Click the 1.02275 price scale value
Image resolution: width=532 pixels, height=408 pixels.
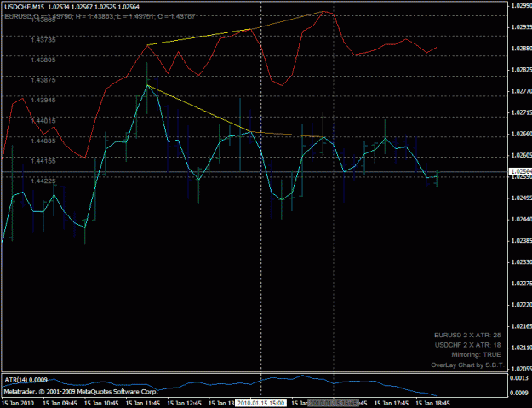tap(521, 284)
